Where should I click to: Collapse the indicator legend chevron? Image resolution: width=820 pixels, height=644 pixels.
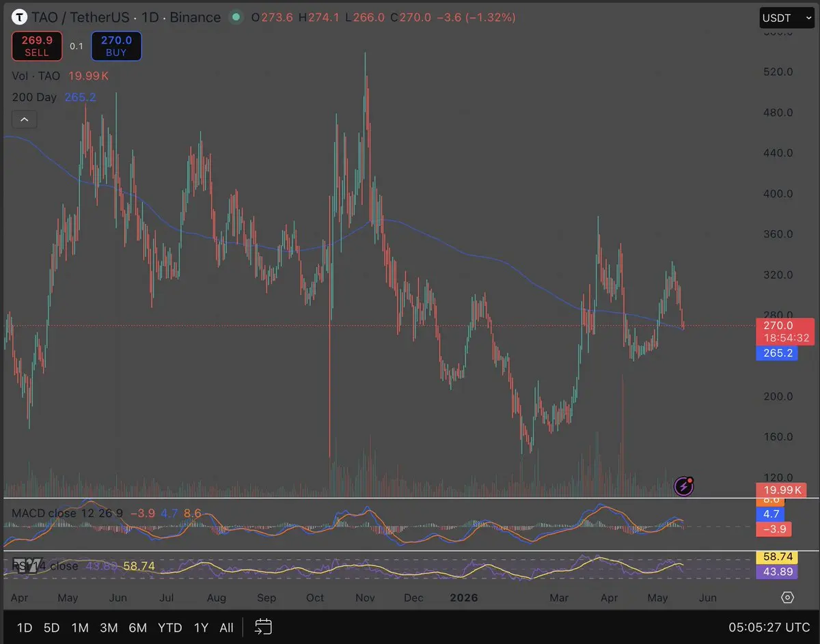tap(25, 120)
